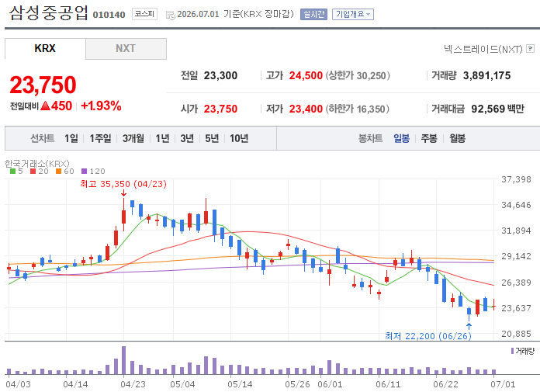Click the 실시간 button
Image resolution: width=540 pixels, height=392 pixels.
click(313, 14)
